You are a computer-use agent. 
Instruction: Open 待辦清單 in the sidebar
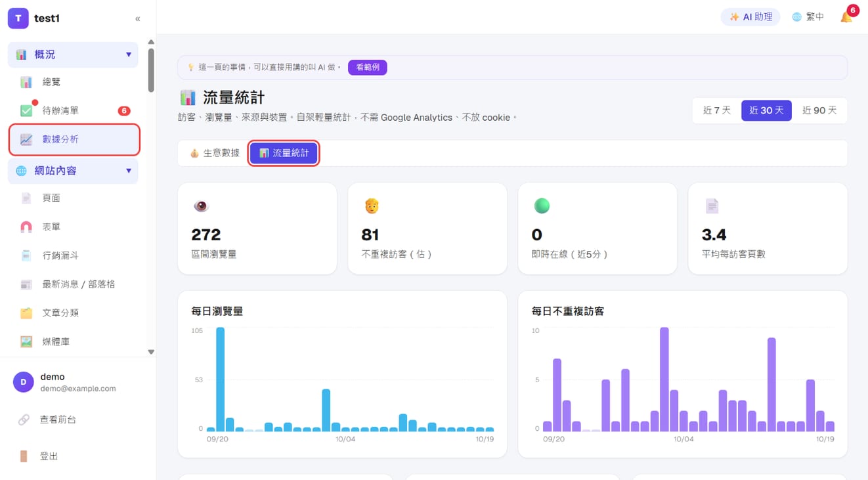(x=74, y=110)
